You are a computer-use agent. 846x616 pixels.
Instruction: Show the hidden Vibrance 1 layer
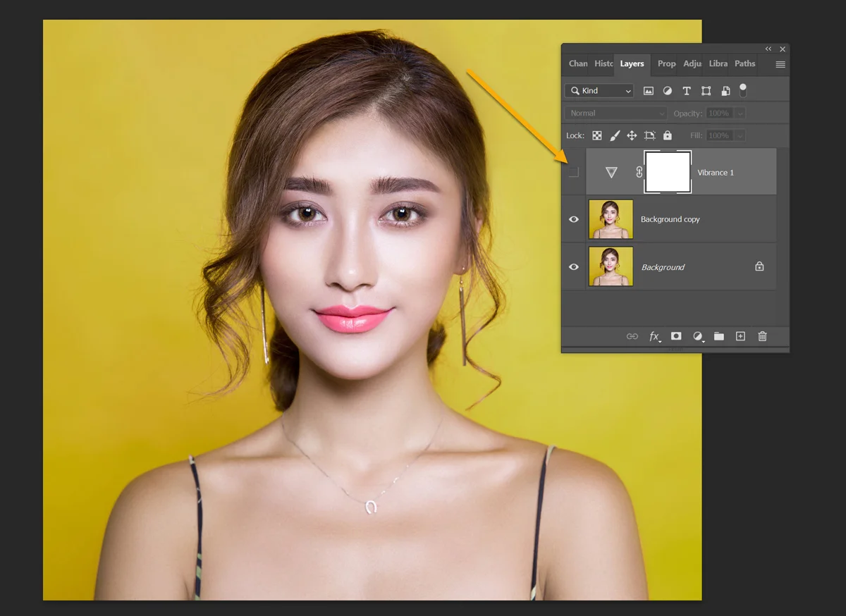click(574, 172)
